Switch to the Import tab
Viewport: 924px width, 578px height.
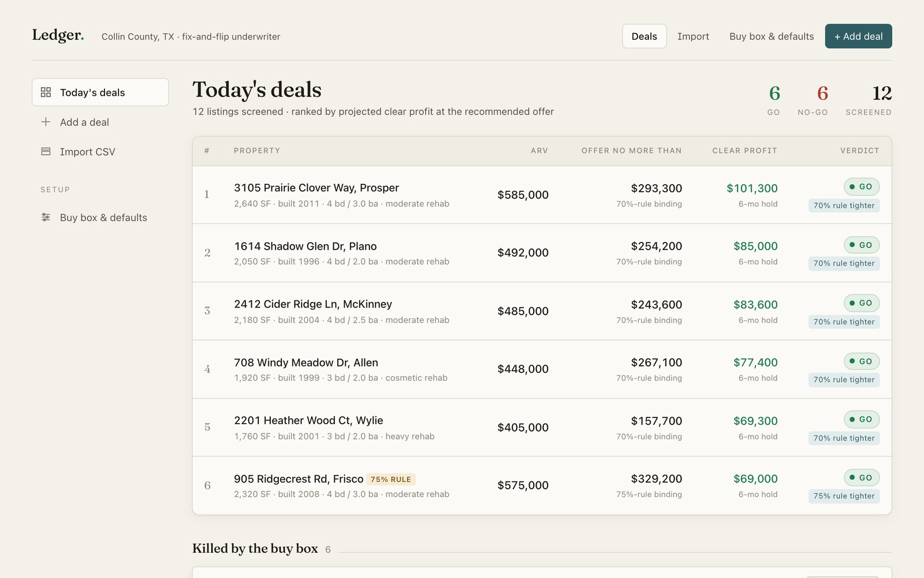693,36
